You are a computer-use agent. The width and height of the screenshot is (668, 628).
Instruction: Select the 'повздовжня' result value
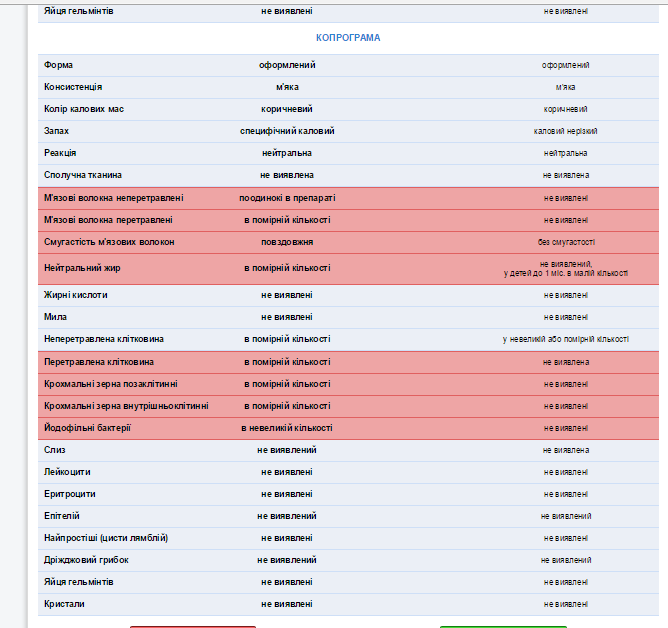[287, 242]
